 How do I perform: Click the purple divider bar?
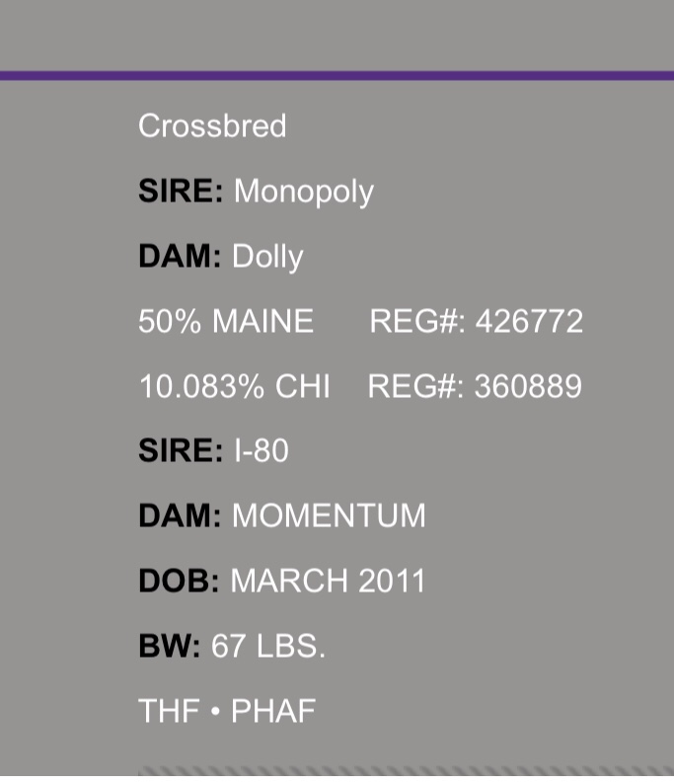click(x=337, y=76)
